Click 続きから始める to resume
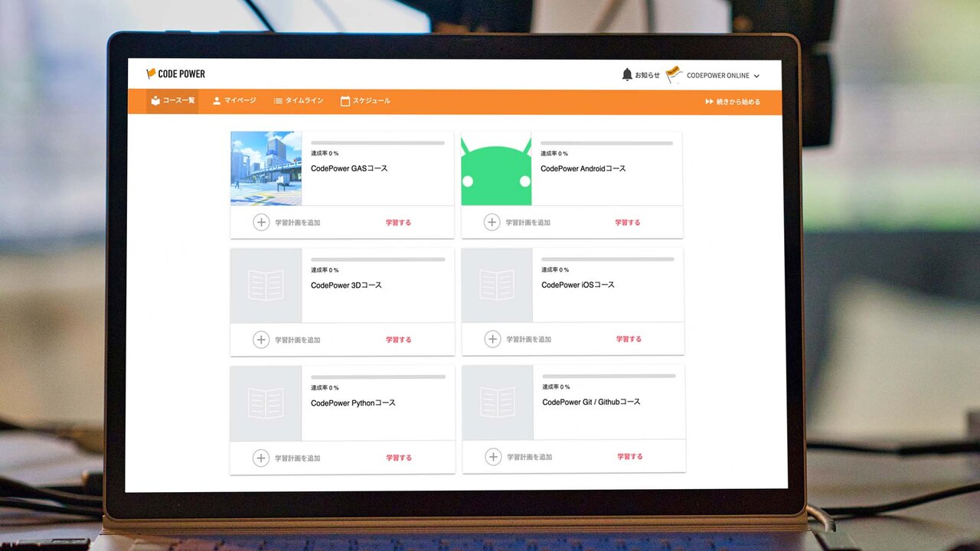The image size is (980, 551). (x=733, y=102)
